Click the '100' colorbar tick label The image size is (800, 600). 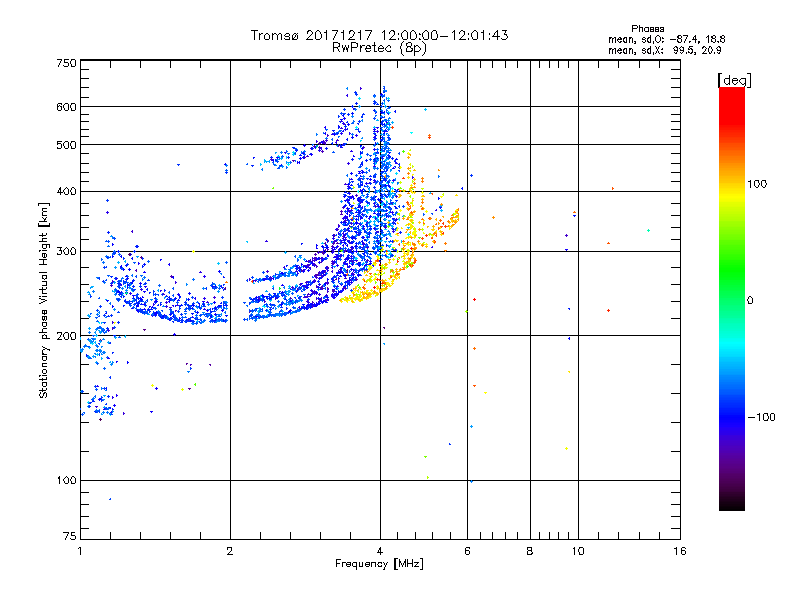(757, 184)
